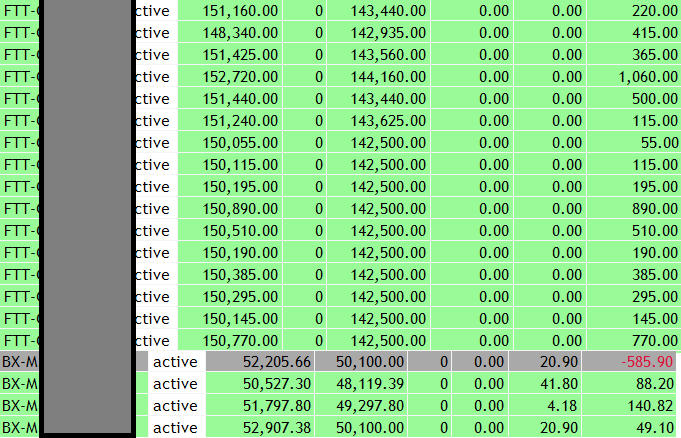Select the cell showing 150,510.00
Viewport: 681px width, 438px height.
coord(230,231)
